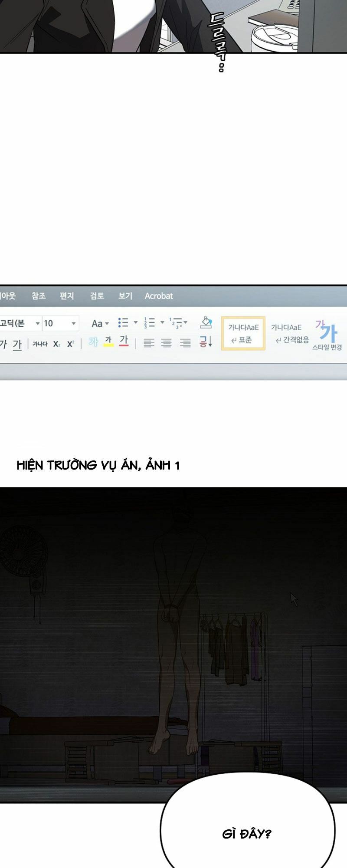This screenshot has width=347, height=868.
Task: Toggle superscript formatting
Action: (x=71, y=344)
